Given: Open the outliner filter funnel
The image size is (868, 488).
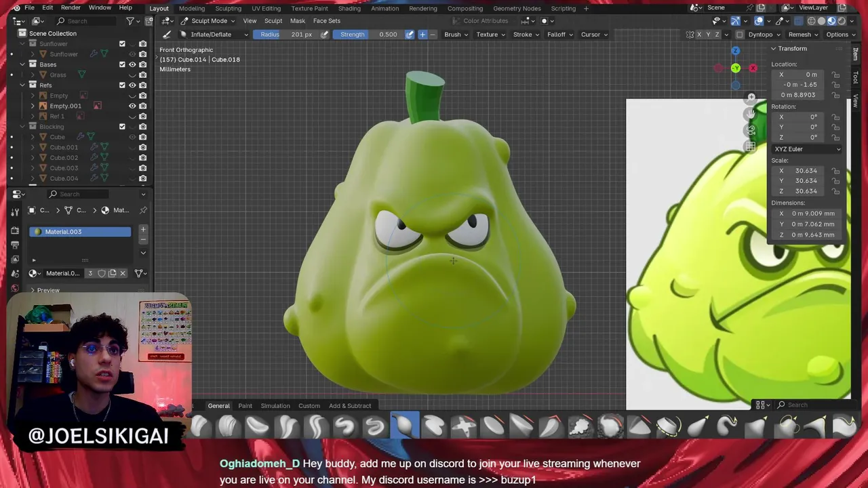Looking at the screenshot, I should coord(130,21).
